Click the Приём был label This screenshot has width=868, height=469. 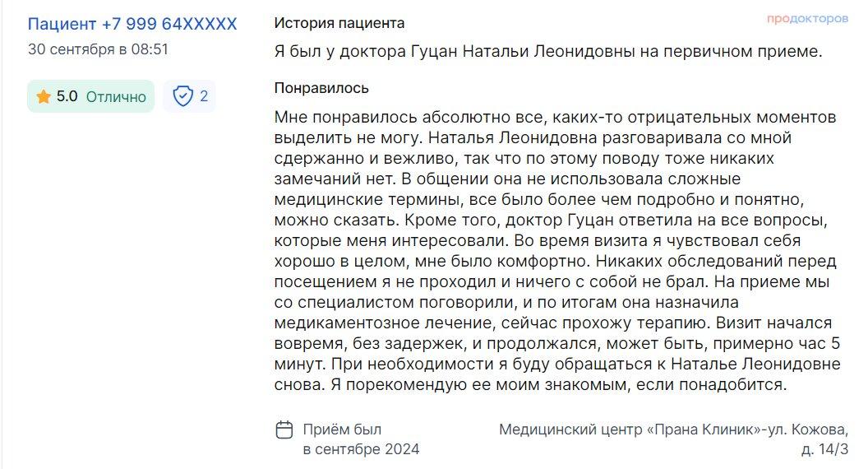[x=342, y=430]
